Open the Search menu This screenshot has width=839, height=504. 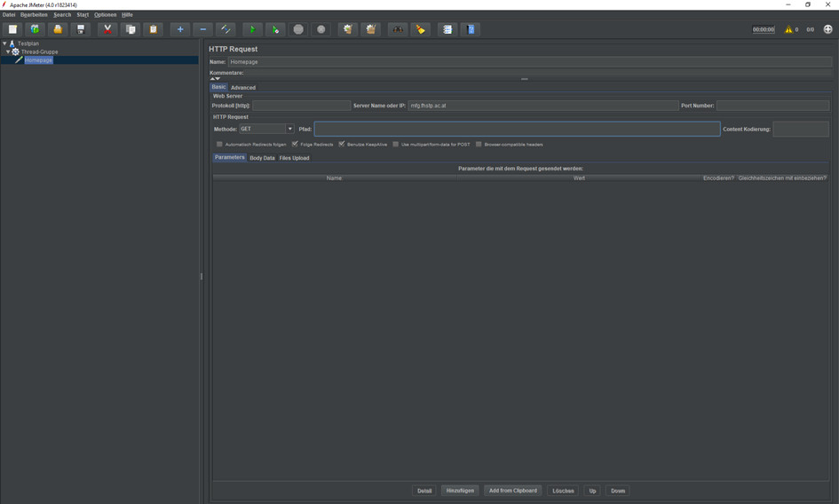pos(62,15)
